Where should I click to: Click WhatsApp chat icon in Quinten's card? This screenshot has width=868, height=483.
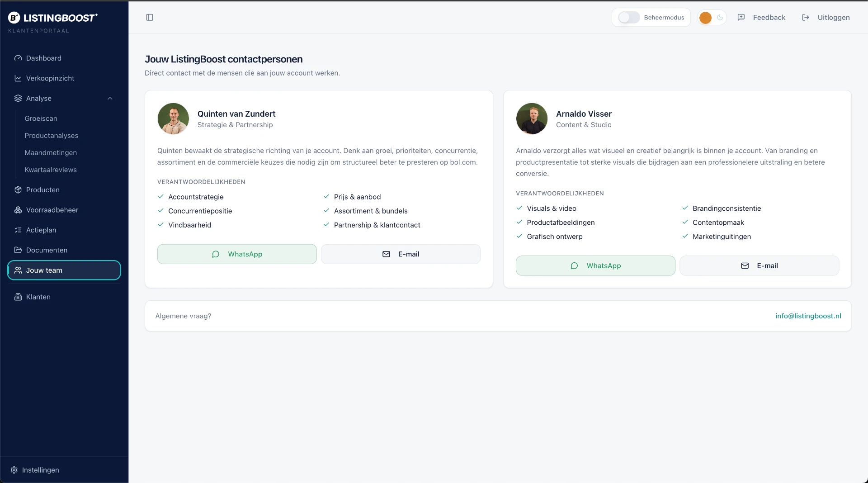tap(216, 254)
